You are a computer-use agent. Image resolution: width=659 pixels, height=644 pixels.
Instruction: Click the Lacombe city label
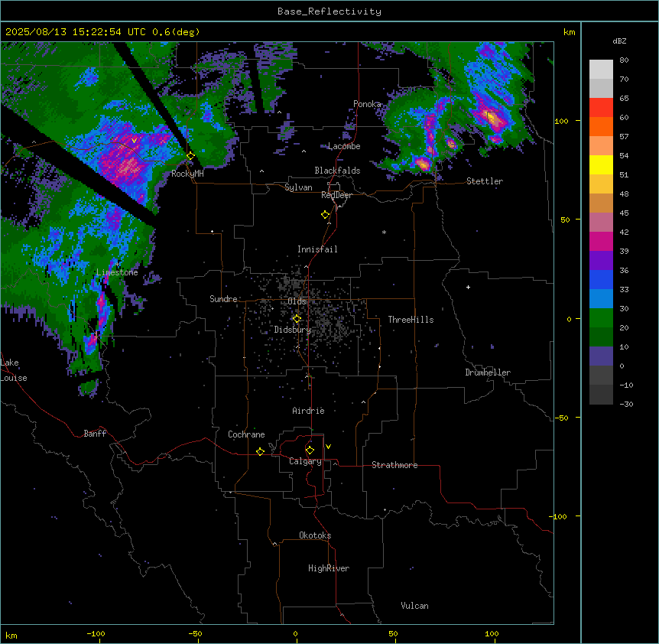coord(344,146)
